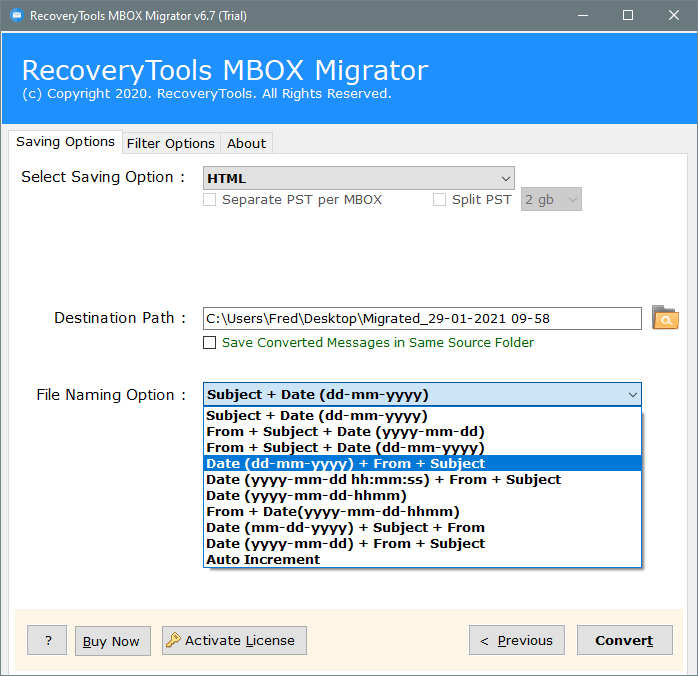698x676 pixels.
Task: Click into the Destination Path field
Action: [x=422, y=318]
